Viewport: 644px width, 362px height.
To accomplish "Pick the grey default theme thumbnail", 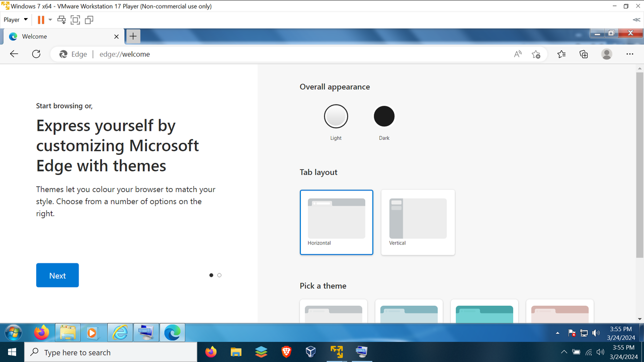I will point(334,311).
